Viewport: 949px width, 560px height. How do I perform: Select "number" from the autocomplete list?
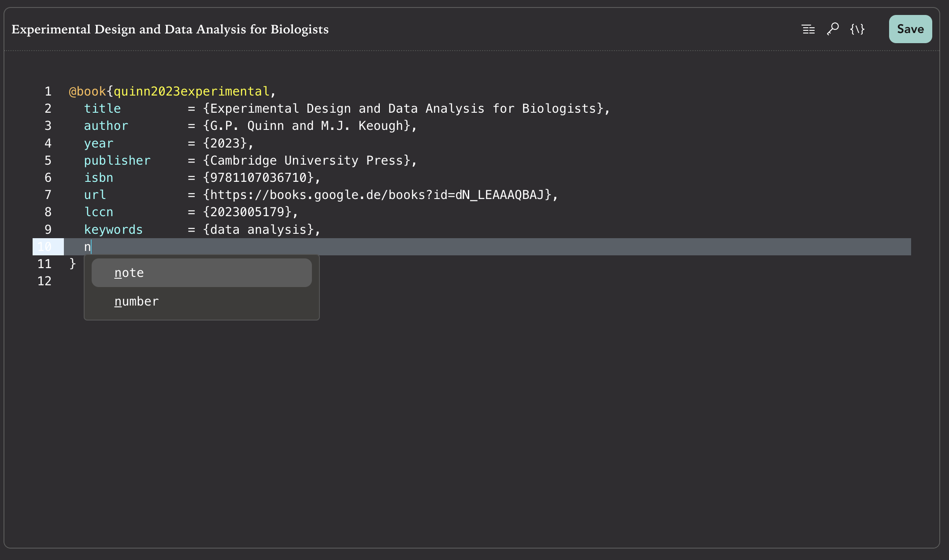(136, 301)
